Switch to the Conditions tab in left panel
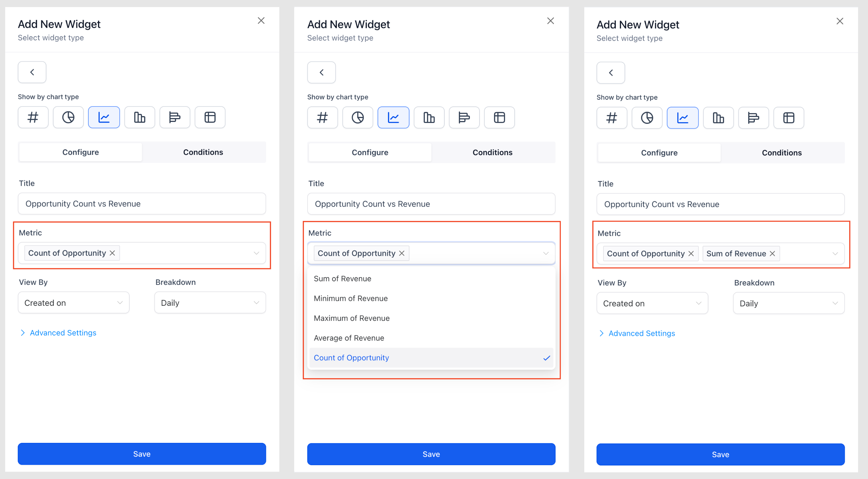 tap(203, 152)
